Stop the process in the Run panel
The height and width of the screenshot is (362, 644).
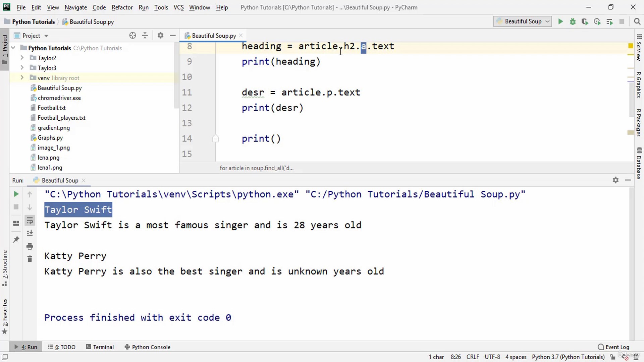coord(16,207)
